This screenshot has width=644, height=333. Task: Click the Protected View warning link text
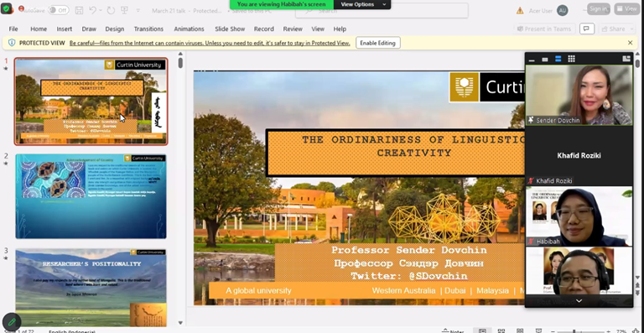tap(210, 43)
